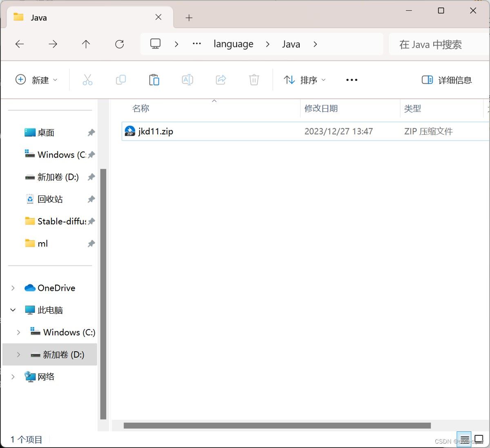This screenshot has width=490, height=448.
Task: Toggle the 详细信息 details pane
Action: pyautogui.click(x=447, y=80)
